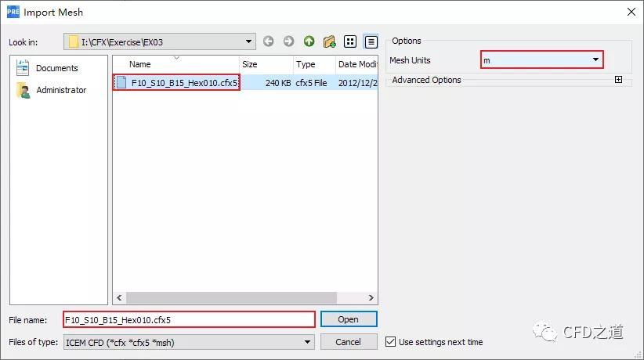
Task: Select the Documents shortcut in sidebar
Action: [x=47, y=68]
